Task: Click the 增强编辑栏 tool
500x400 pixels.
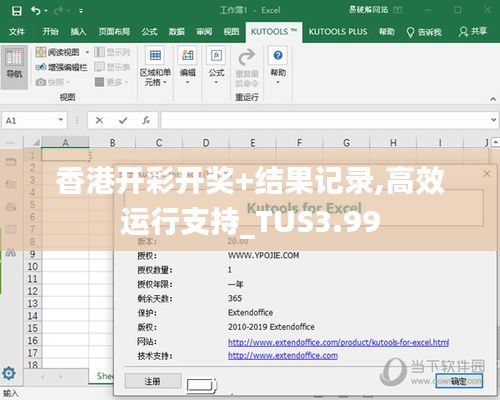Action: (x=61, y=67)
